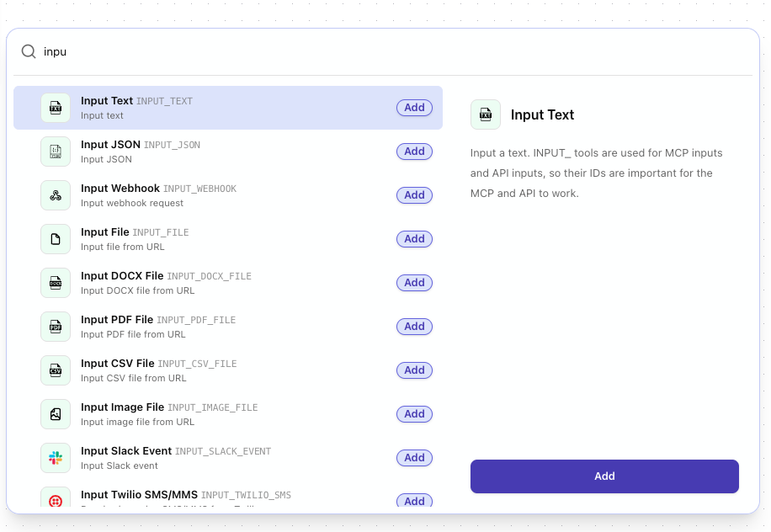Click the search magnifier icon

29,51
